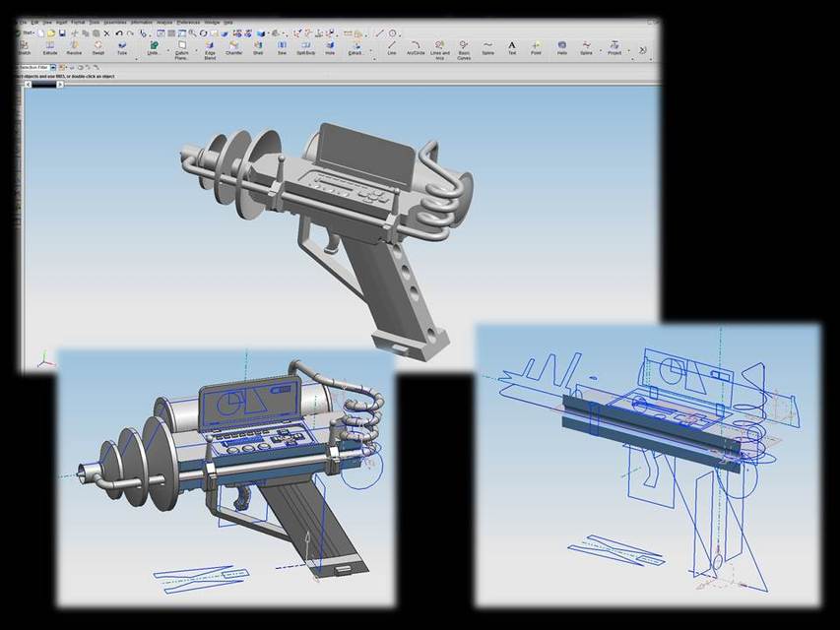This screenshot has height=630, width=840.
Task: Select the Split Body tool
Action: point(305,44)
